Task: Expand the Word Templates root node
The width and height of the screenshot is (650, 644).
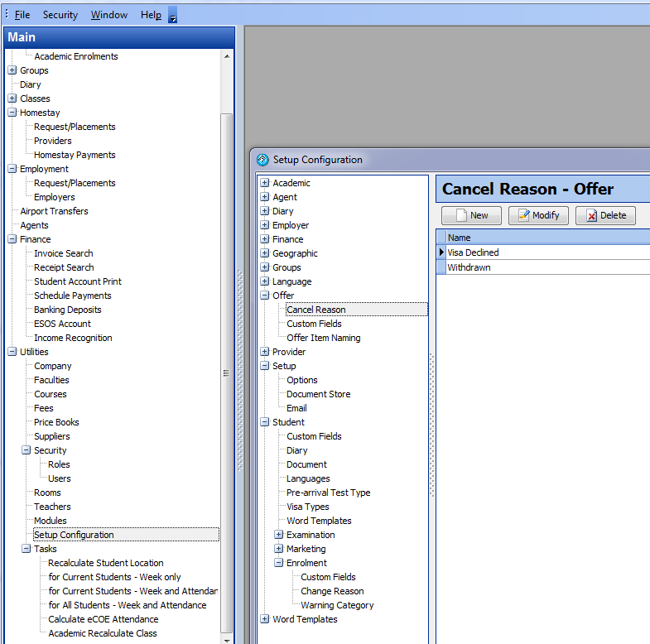Action: pos(264,619)
